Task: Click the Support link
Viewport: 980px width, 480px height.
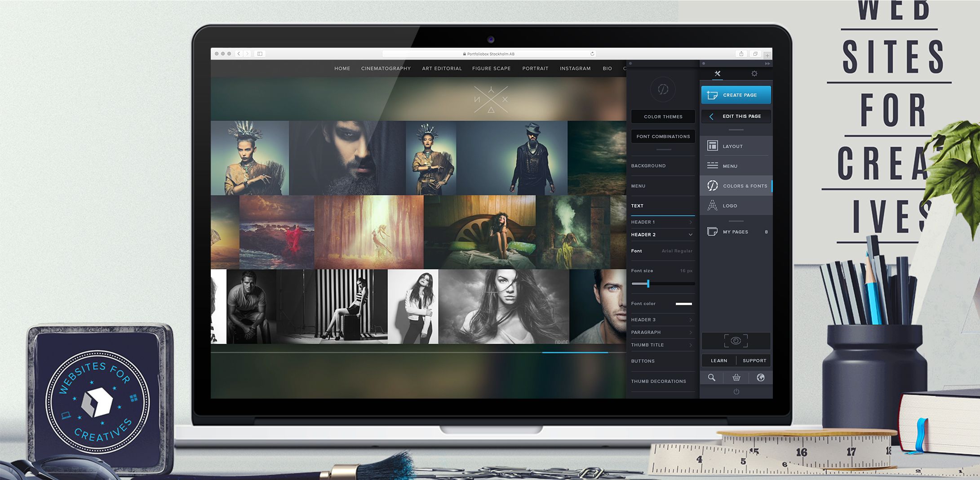Action: [754, 360]
